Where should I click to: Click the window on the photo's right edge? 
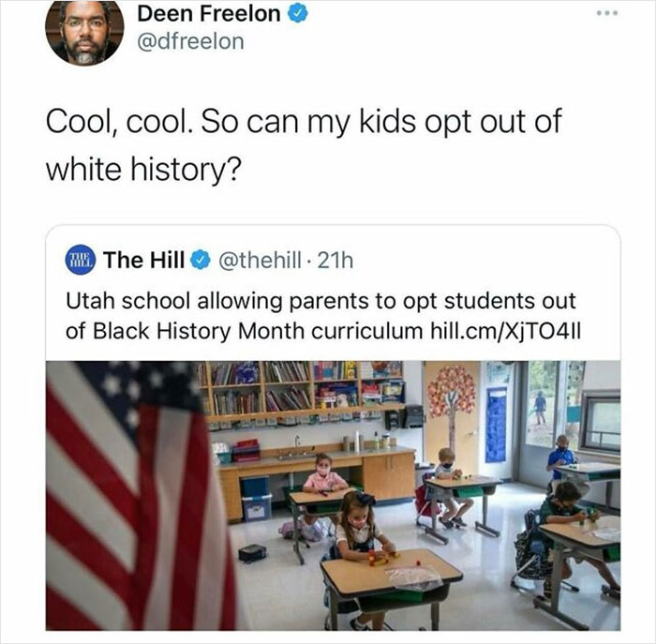pyautogui.click(x=600, y=421)
